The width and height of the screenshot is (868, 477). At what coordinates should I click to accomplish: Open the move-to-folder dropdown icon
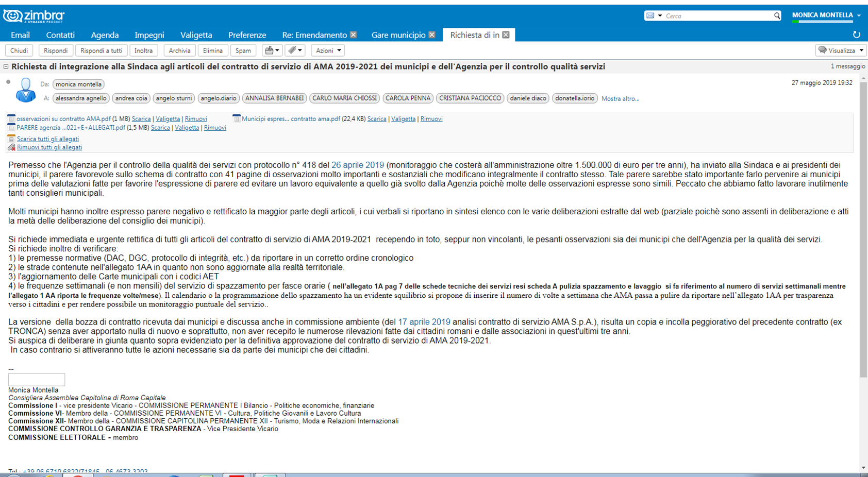pyautogui.click(x=272, y=50)
